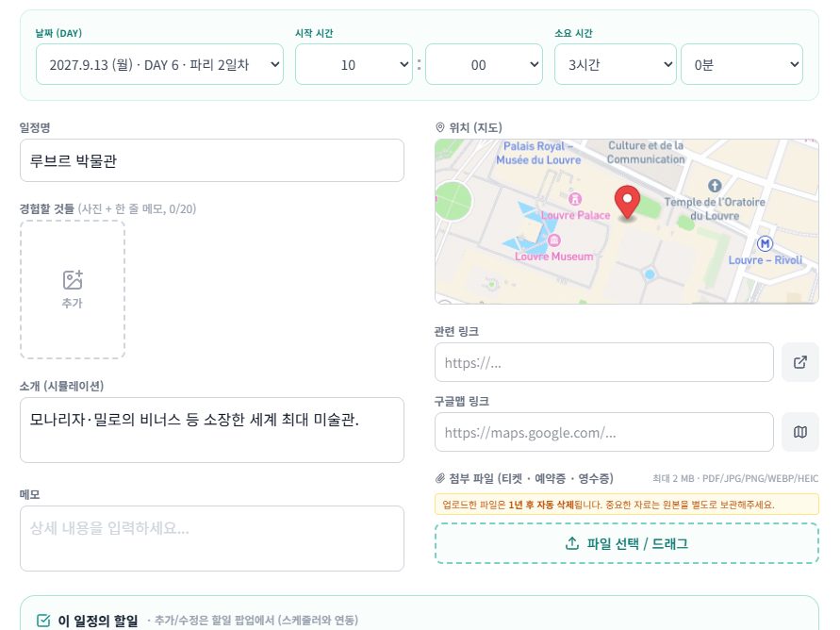
Task: Click the upload arrow icon in file area
Action: (x=572, y=543)
